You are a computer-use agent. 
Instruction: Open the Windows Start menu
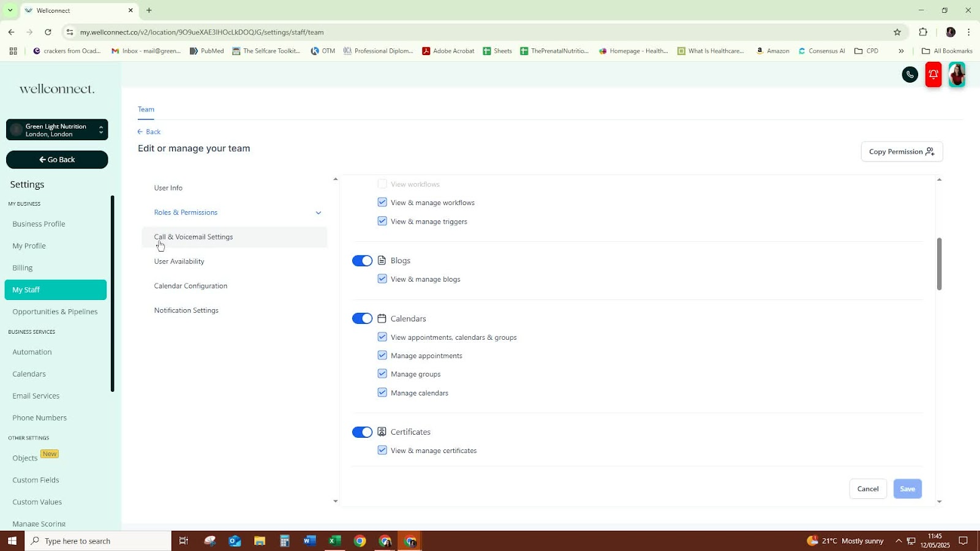pyautogui.click(x=12, y=541)
